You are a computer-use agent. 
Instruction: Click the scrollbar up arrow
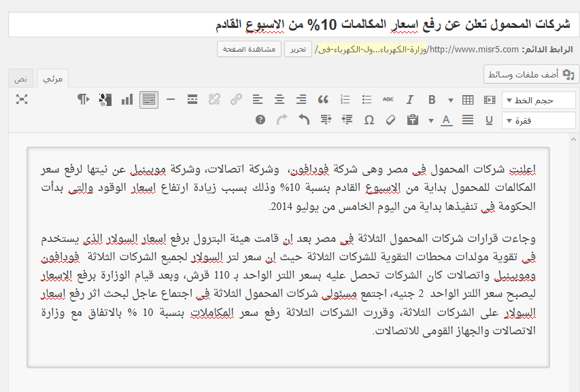tap(573, 139)
